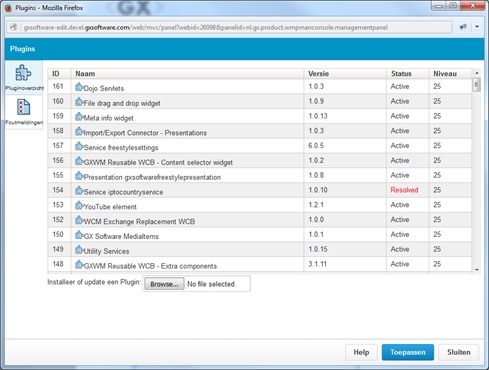Click the scrollbar up arrow of plugin list

pos(477,73)
